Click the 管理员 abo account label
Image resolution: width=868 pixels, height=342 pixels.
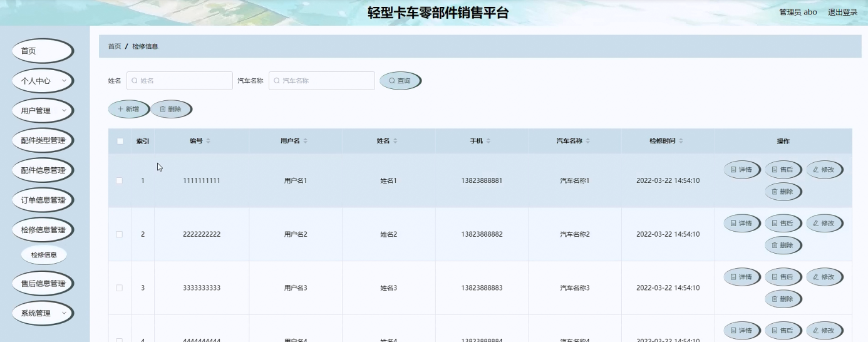(798, 12)
